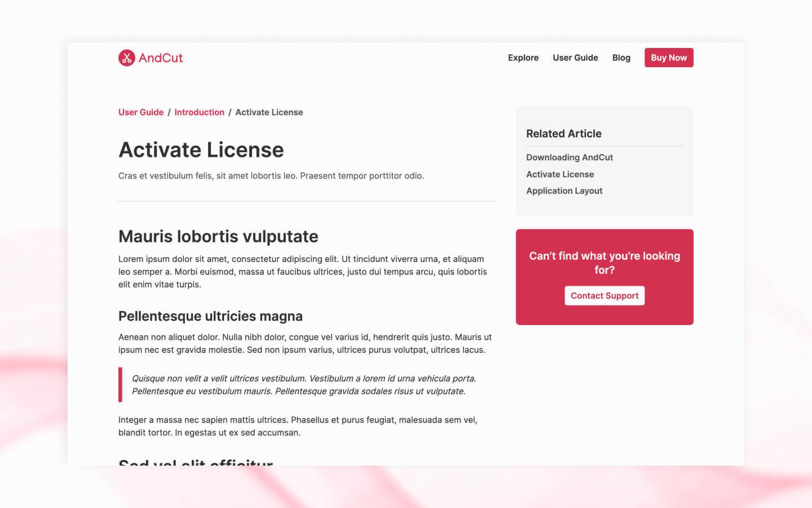Screen dimensions: 812x508
Task: Click the Pellentesque ultricies magna subheading
Action: [210, 316]
